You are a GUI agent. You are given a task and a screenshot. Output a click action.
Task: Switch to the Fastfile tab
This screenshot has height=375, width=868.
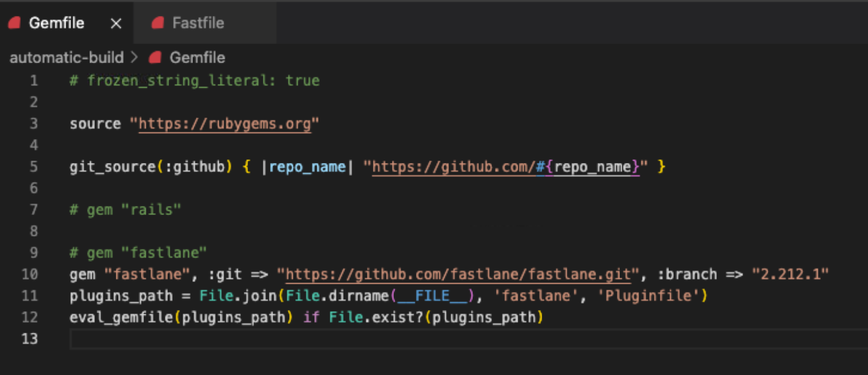pyautogui.click(x=197, y=23)
